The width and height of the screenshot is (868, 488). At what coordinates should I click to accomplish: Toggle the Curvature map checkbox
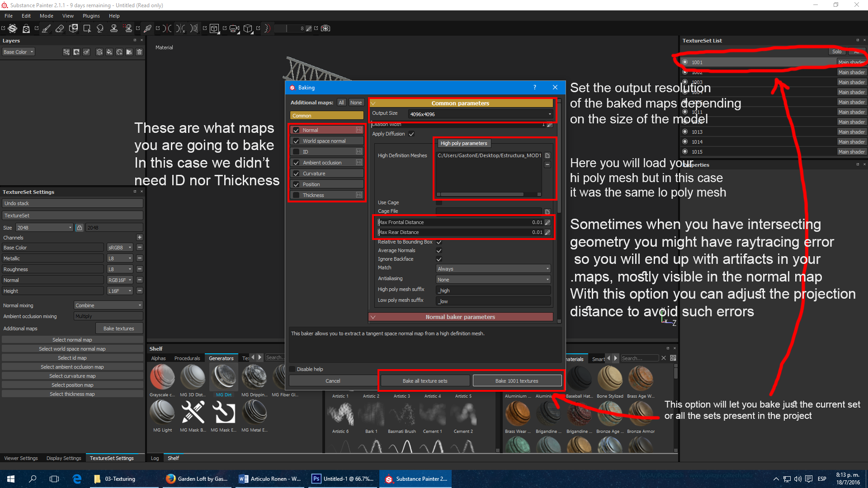pos(296,174)
